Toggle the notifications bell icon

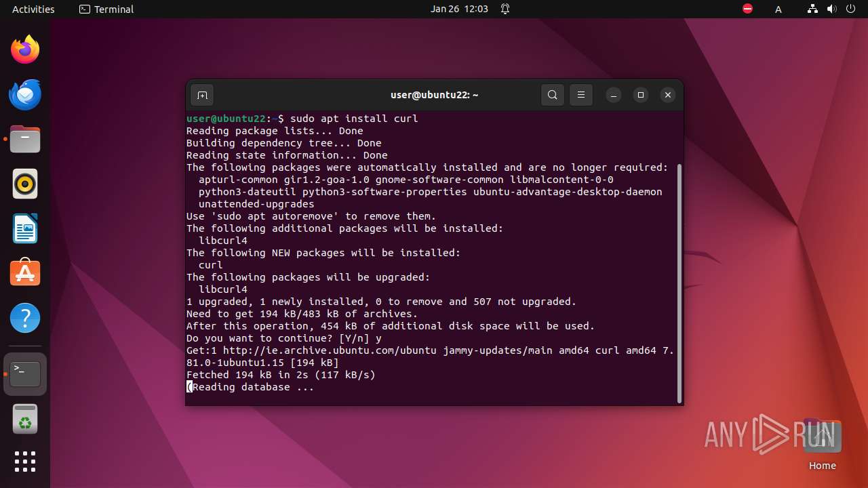tap(505, 9)
